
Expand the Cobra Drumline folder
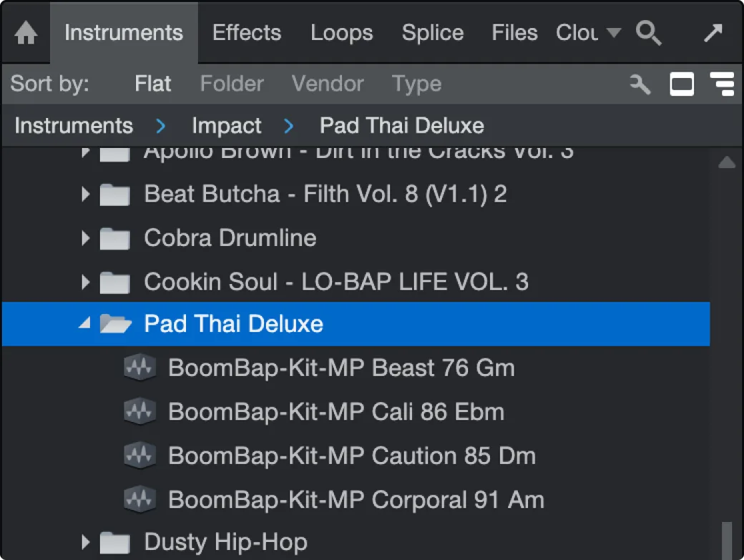tap(85, 238)
